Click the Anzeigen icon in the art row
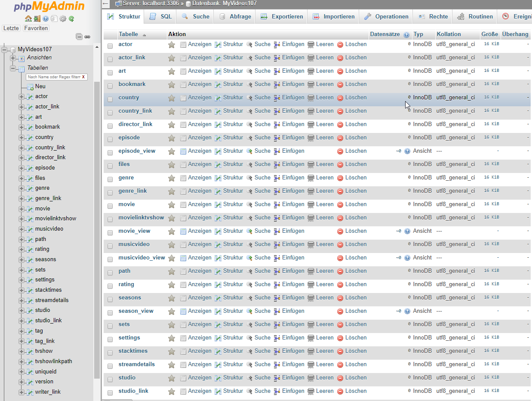This screenshot has height=401, width=532. tap(183, 71)
